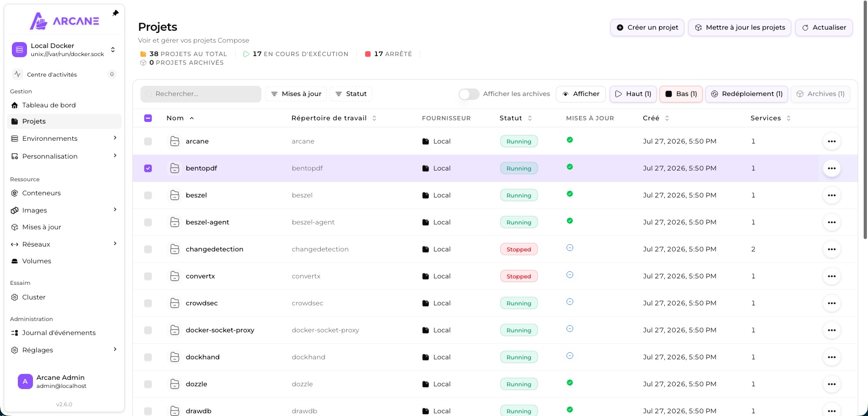Click Mettre à jour les projets button
This screenshot has width=868, height=416.
[x=740, y=28]
